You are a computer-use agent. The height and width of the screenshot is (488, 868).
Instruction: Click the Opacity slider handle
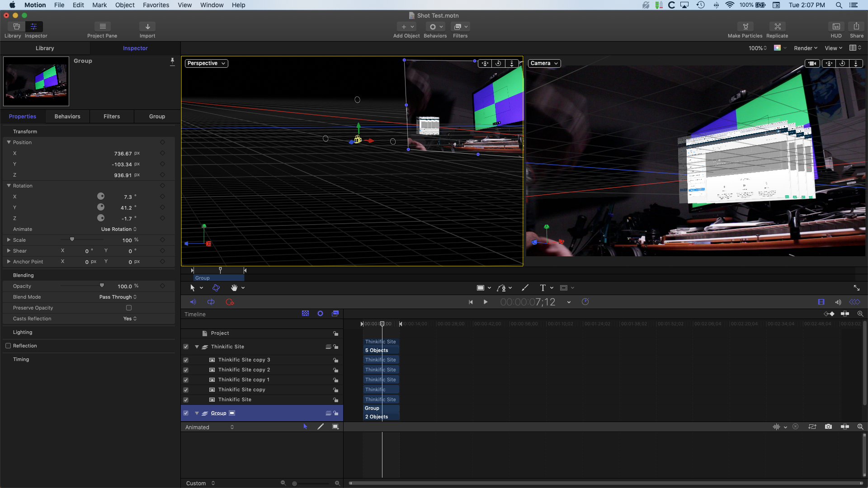tap(102, 285)
